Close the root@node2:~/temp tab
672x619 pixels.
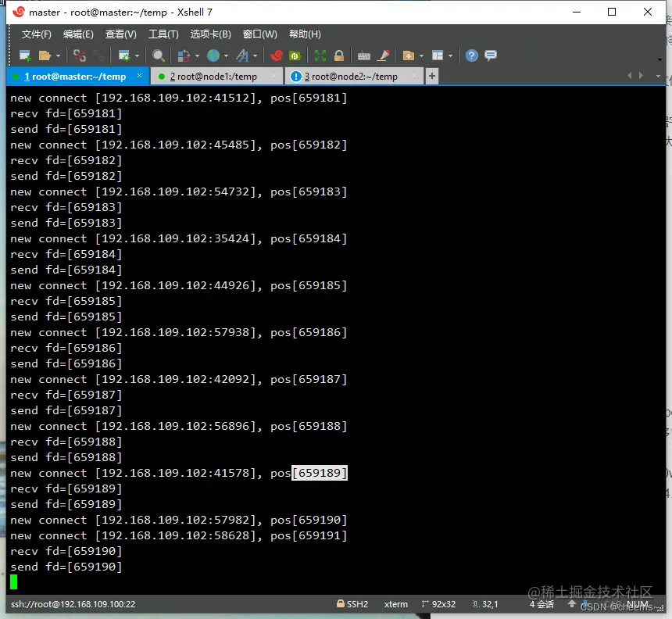click(414, 76)
